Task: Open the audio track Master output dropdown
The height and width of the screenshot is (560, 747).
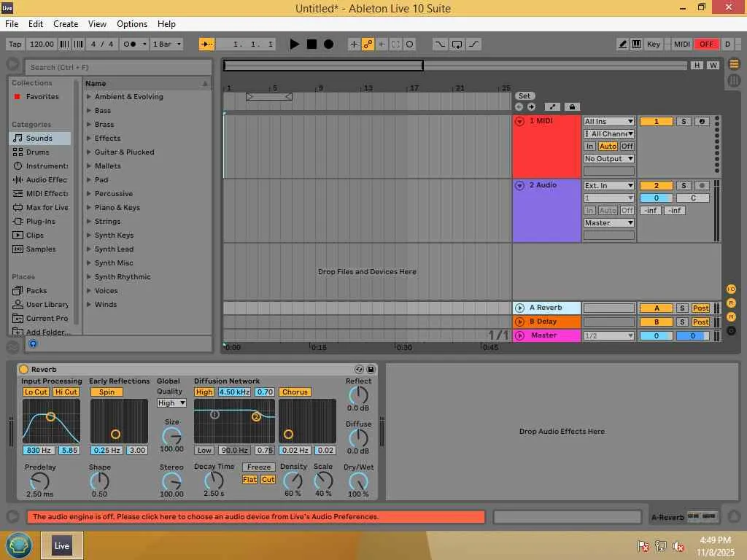Action: pos(609,223)
